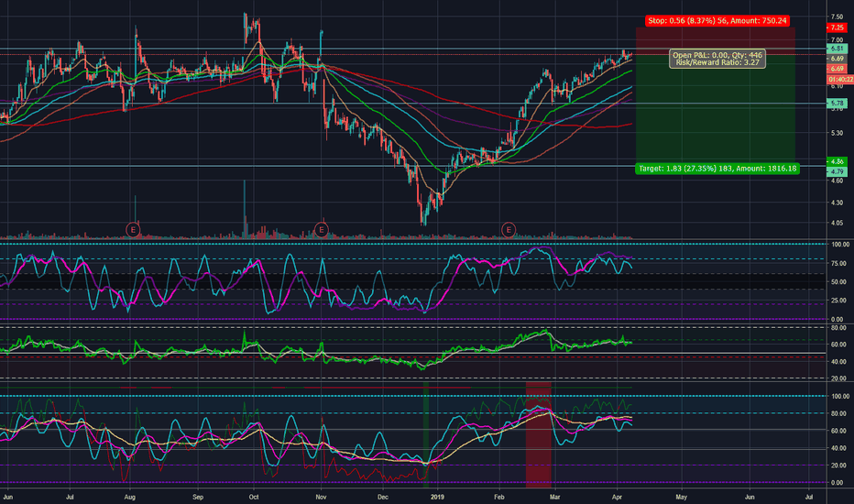Click the 6.81 horizontal line price label
The height and width of the screenshot is (504, 854).
tap(838, 49)
